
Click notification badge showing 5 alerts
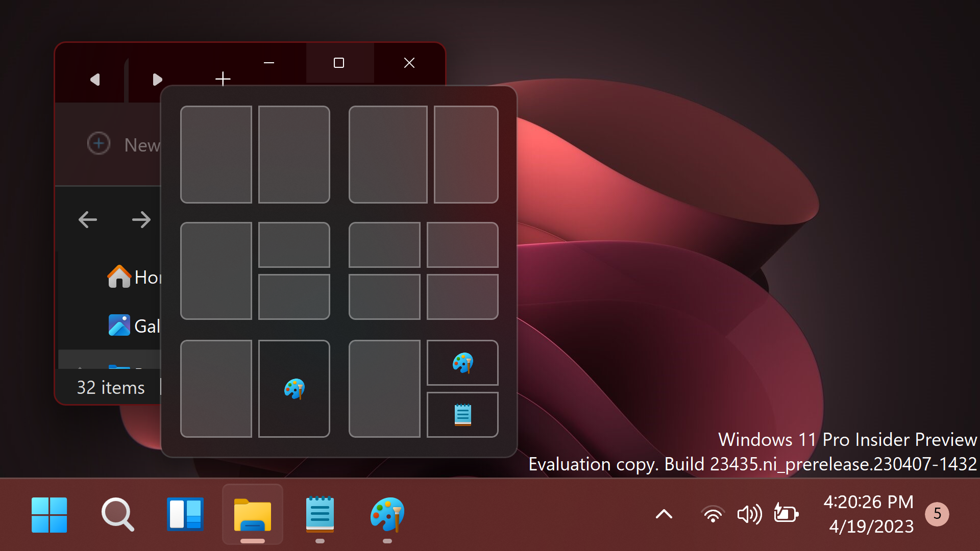click(x=938, y=514)
